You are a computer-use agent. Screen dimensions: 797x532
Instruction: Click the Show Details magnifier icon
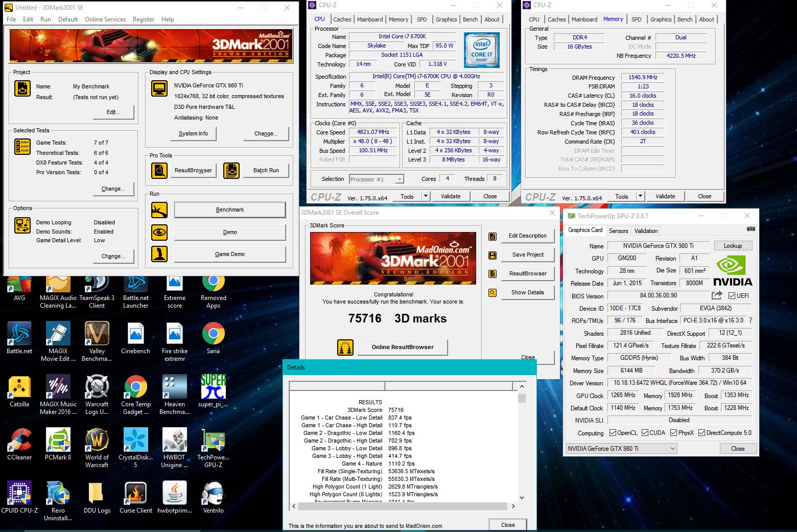click(x=493, y=293)
